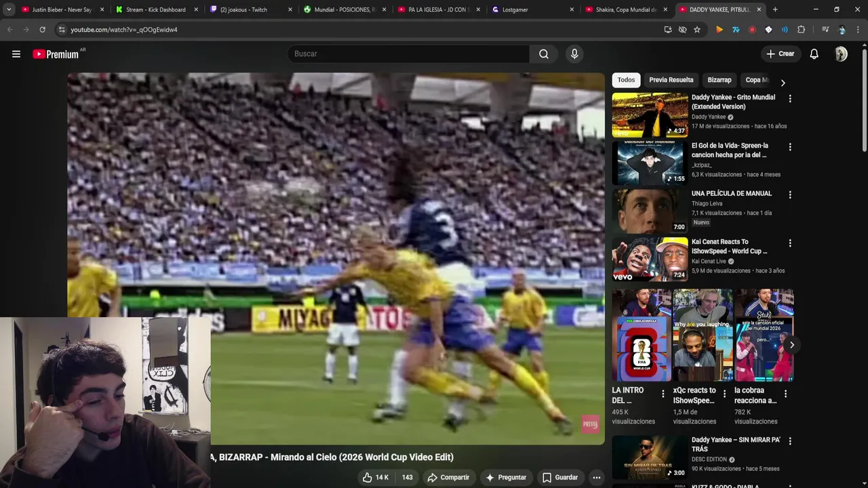Open UNA PELÍCULA DE MANUAL thumbnail
868x488 pixels.
(x=650, y=211)
